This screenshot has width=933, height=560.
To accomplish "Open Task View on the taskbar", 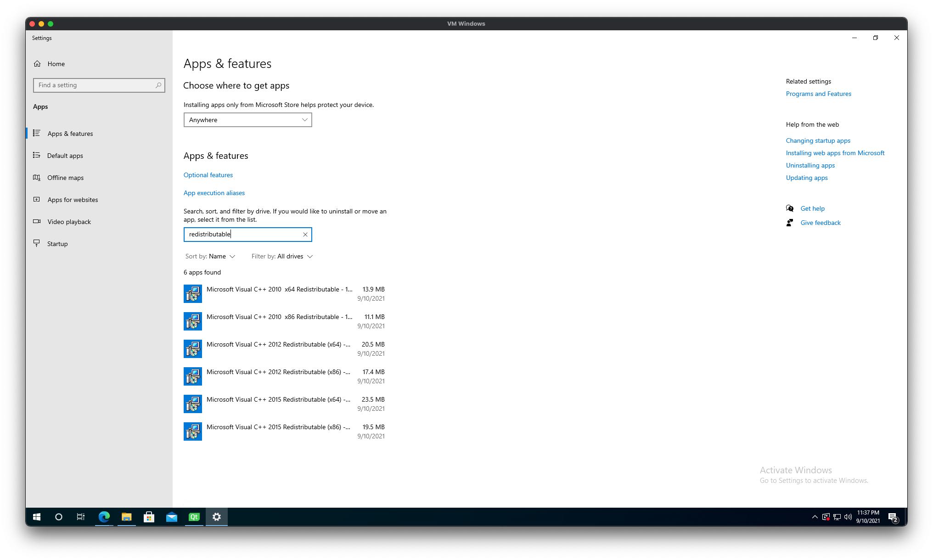I will (x=81, y=517).
